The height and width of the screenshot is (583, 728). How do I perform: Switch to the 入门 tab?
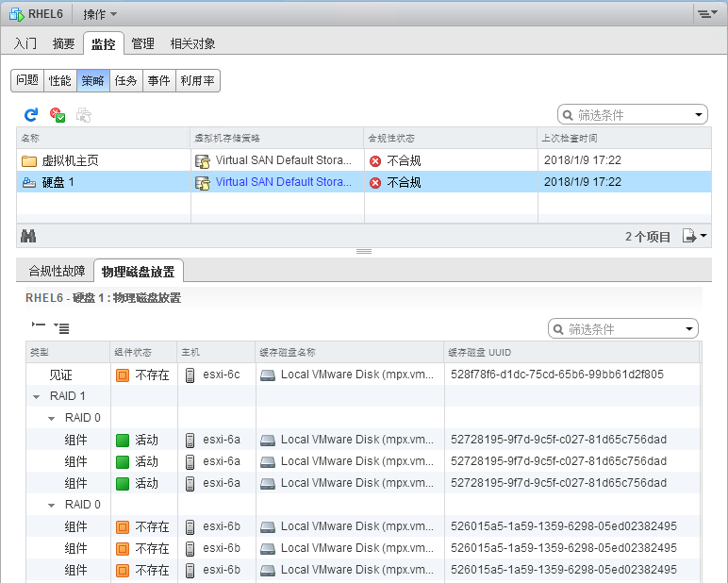coord(25,43)
